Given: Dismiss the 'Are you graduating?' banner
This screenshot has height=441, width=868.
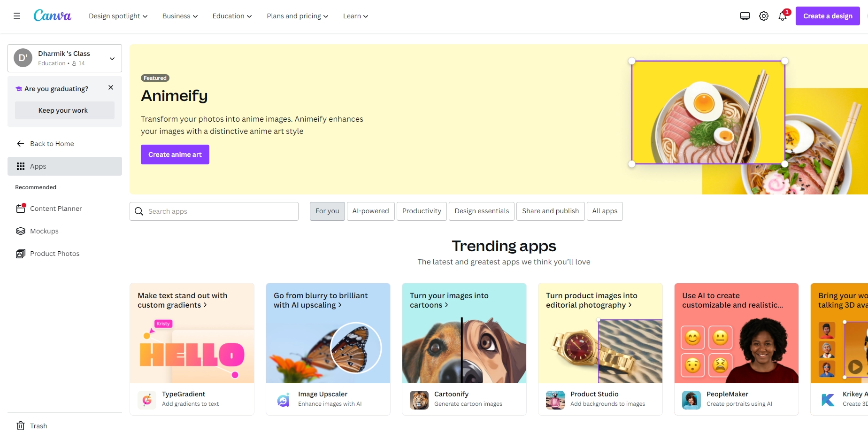Looking at the screenshot, I should point(111,88).
